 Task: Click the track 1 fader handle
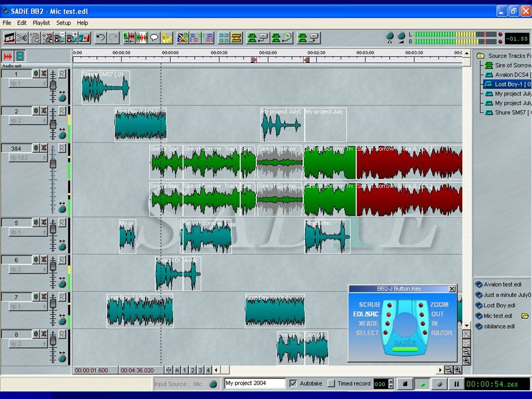click(x=53, y=85)
